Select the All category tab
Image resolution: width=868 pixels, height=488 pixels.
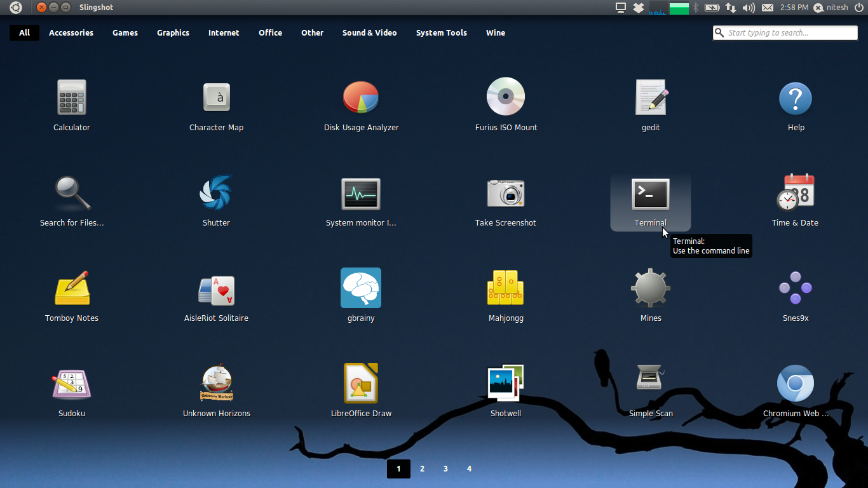(24, 33)
